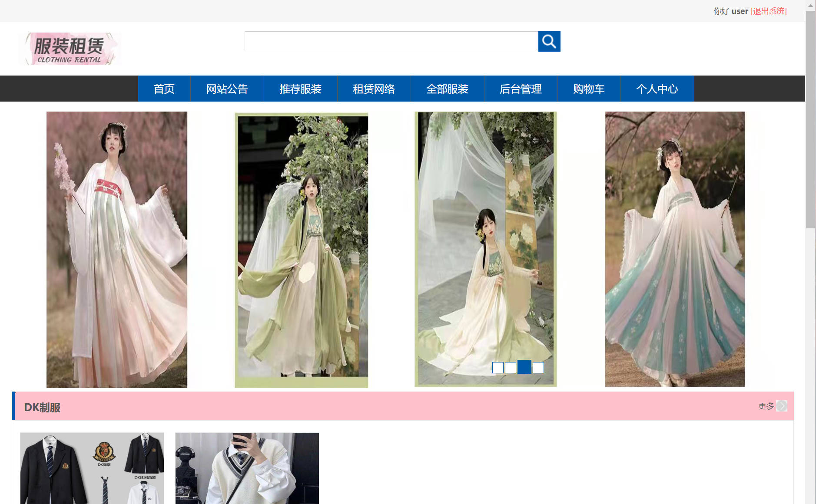Click the DK suit uniform thumbnail
The image size is (816, 504).
click(x=92, y=468)
